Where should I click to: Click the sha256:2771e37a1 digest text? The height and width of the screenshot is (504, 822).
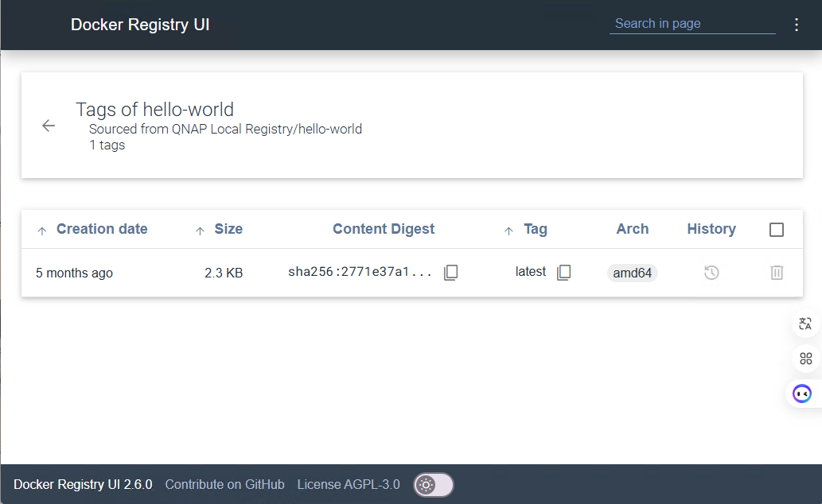coord(360,273)
